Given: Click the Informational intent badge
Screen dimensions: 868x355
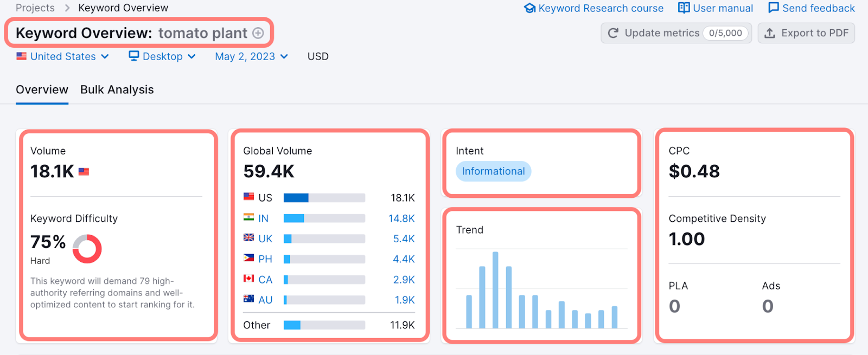Looking at the screenshot, I should click(x=493, y=171).
